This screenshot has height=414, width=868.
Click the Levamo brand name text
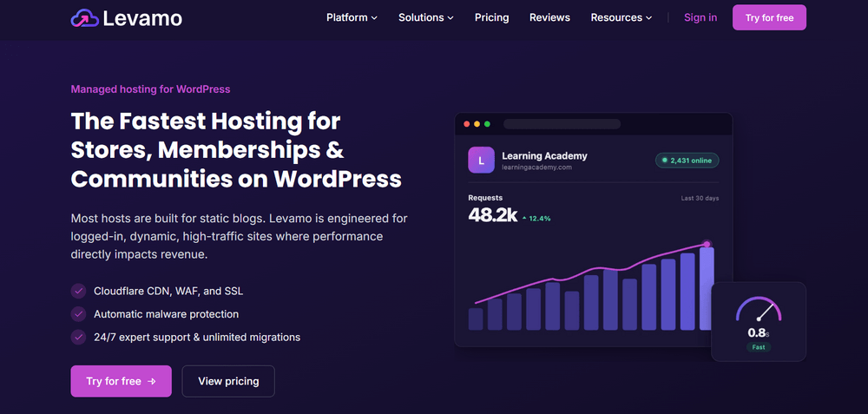click(x=142, y=17)
